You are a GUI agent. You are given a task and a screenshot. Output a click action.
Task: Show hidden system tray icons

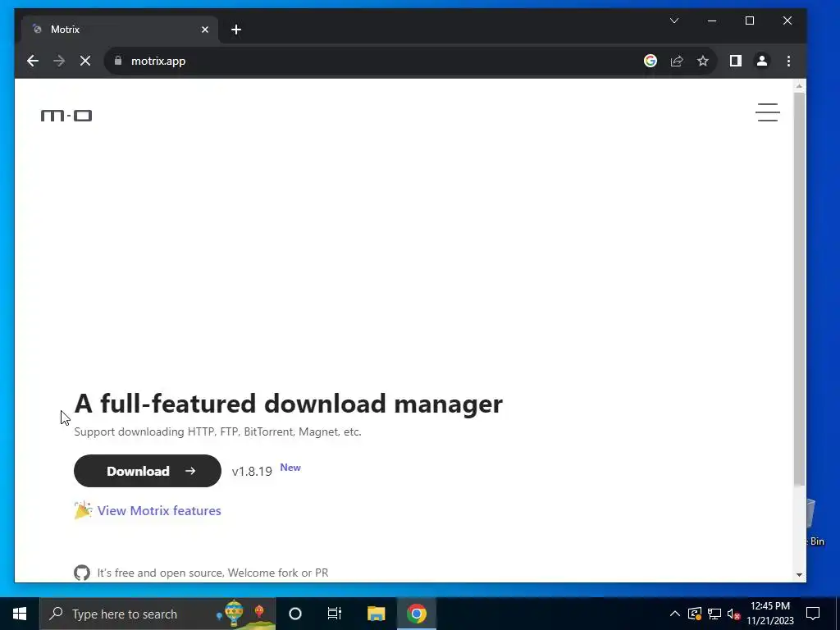(x=675, y=614)
